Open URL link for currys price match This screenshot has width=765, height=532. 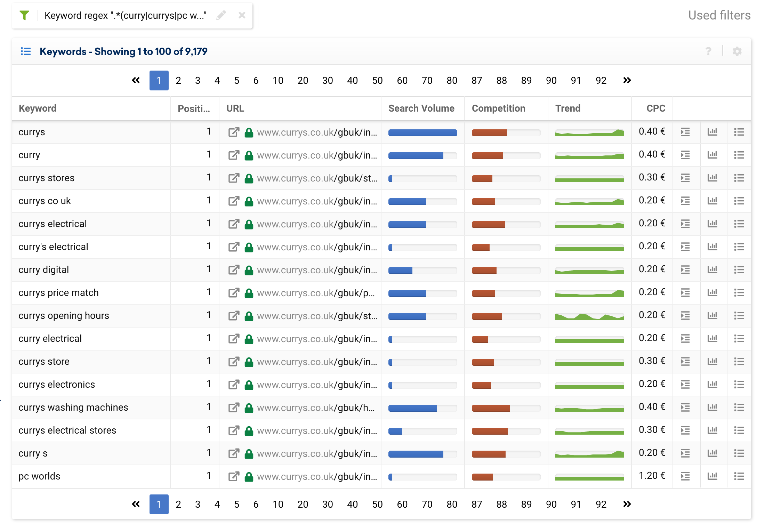tap(316, 293)
